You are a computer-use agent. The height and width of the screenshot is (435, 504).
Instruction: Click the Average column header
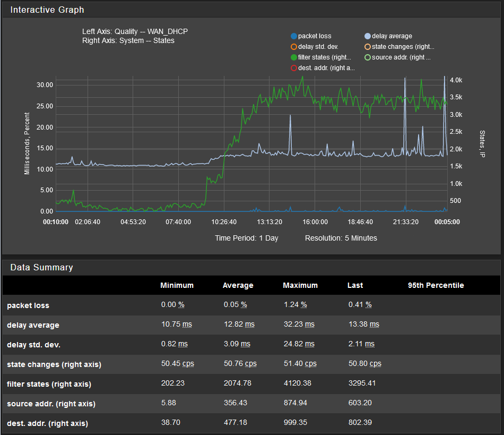pyautogui.click(x=238, y=285)
